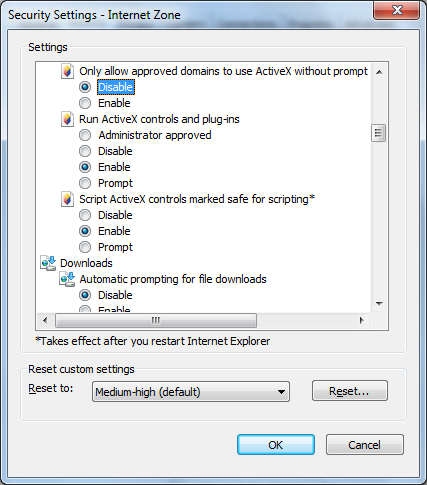
Task: Click the Reset... button
Action: click(350, 391)
